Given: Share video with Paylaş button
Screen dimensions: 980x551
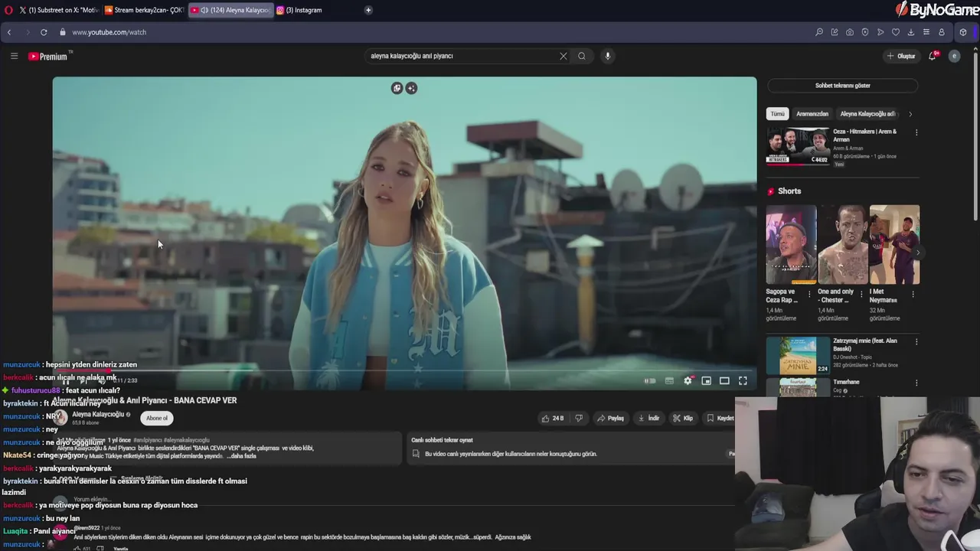Looking at the screenshot, I should pos(611,418).
